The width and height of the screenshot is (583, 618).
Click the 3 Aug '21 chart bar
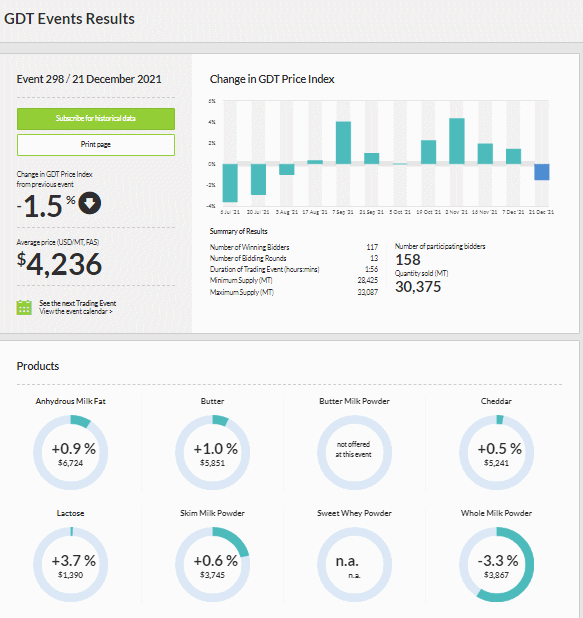click(287, 169)
